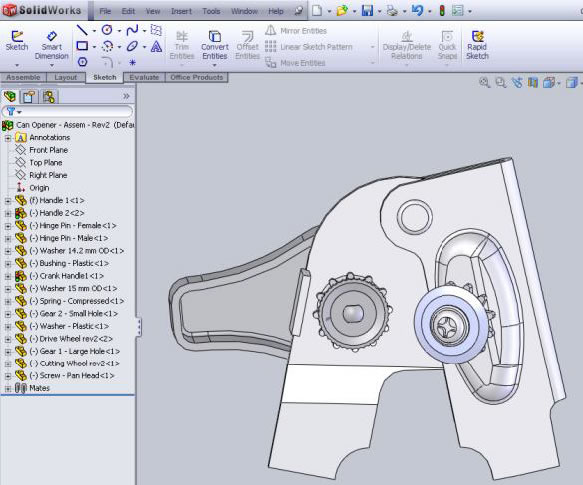Select Screw - Pan Head<1> component
This screenshot has width=583, height=485.
click(x=64, y=376)
